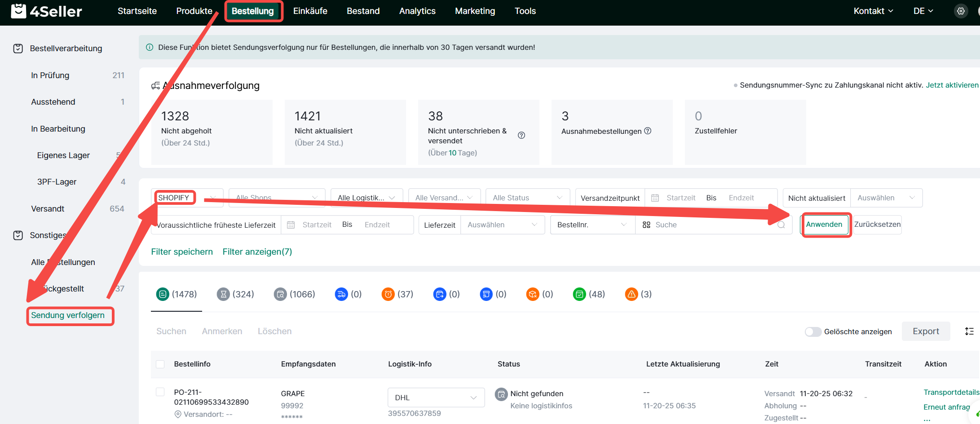980x424 pixels.
Task: Open the Analytics menu
Action: [417, 11]
